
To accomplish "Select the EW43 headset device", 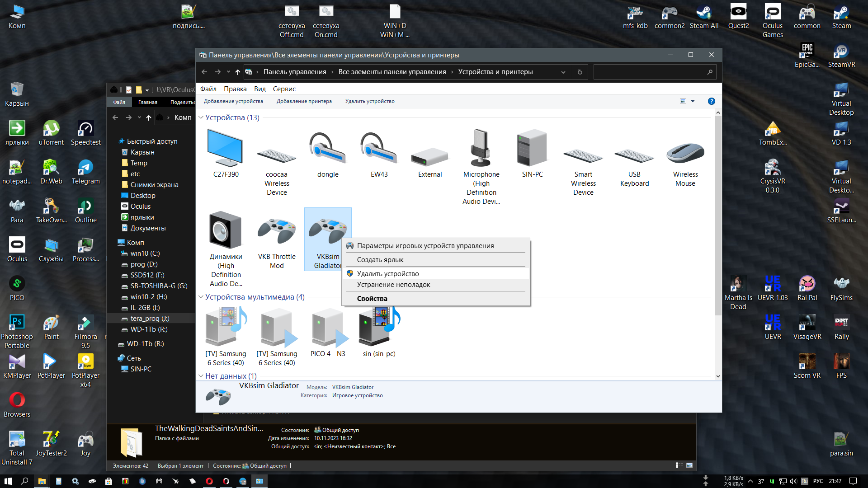I will pyautogui.click(x=379, y=154).
